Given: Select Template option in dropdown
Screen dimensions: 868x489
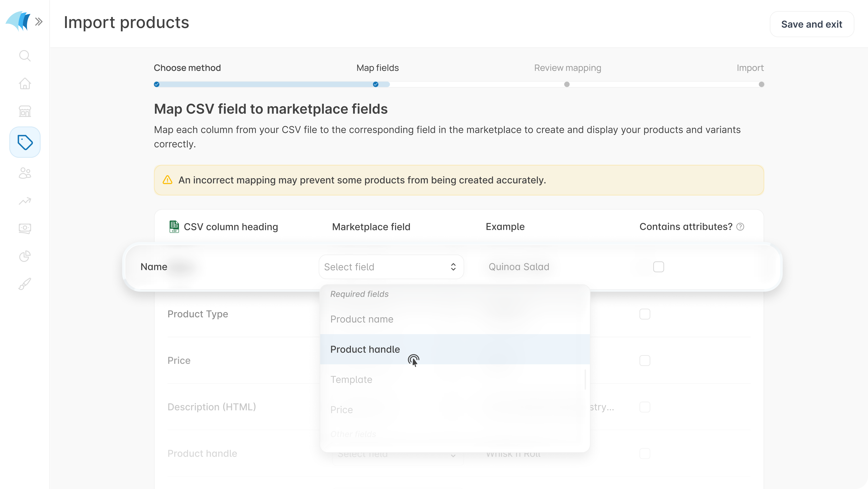Looking at the screenshot, I should point(351,379).
